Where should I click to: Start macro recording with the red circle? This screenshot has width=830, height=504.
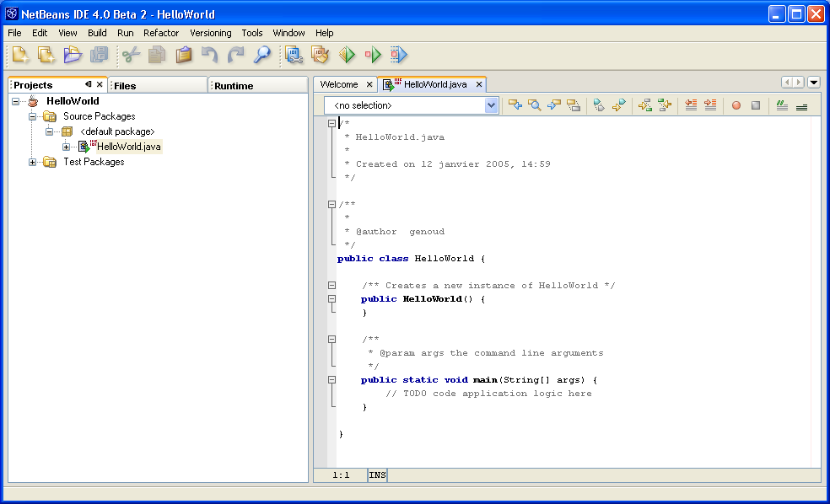(x=736, y=105)
